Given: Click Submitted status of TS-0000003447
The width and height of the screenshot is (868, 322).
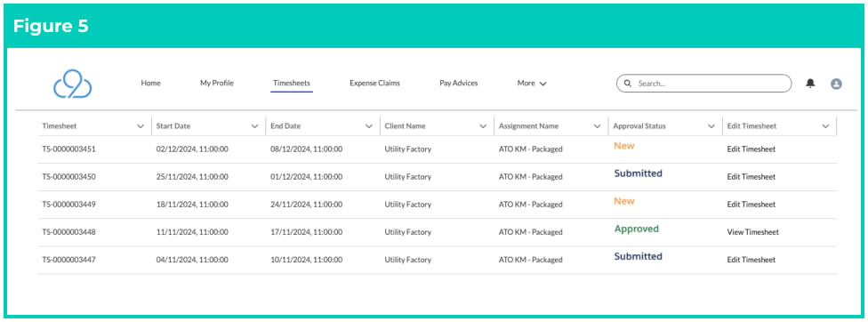Looking at the screenshot, I should coord(639,257).
